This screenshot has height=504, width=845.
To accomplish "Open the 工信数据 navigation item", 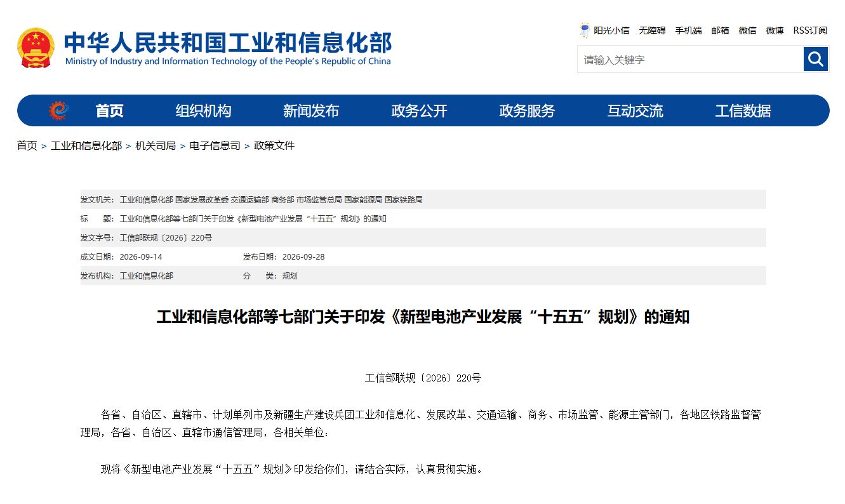I will tap(743, 111).
